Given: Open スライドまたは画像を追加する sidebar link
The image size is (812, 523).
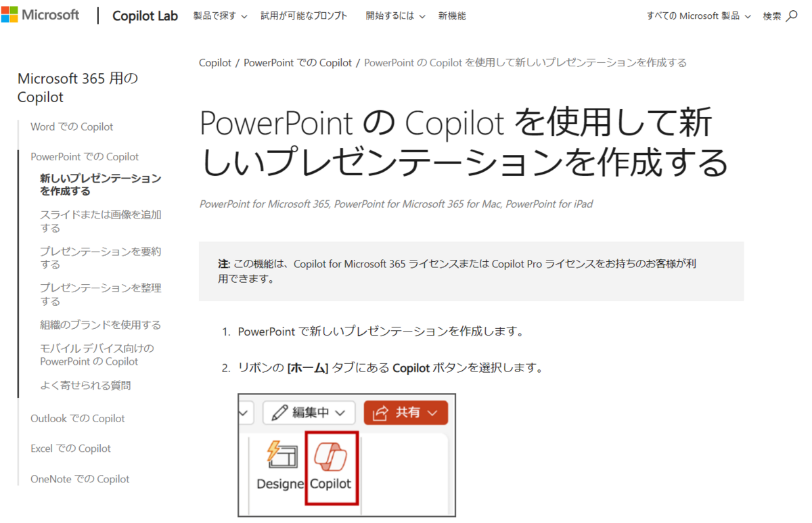Looking at the screenshot, I should tap(101, 221).
